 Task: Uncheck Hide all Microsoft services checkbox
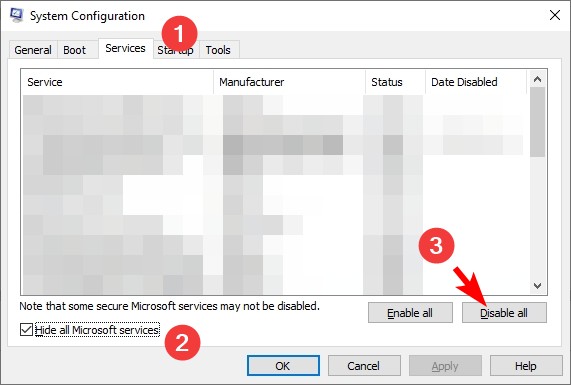(x=26, y=330)
